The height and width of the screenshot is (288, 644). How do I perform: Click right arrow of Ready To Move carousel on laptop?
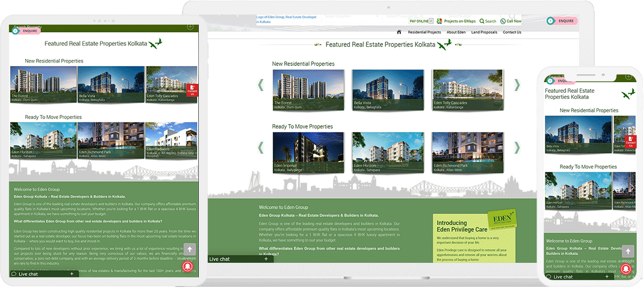click(517, 147)
